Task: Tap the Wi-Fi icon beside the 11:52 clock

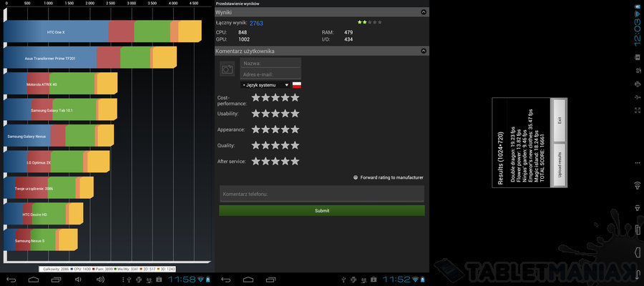Action: (x=416, y=280)
